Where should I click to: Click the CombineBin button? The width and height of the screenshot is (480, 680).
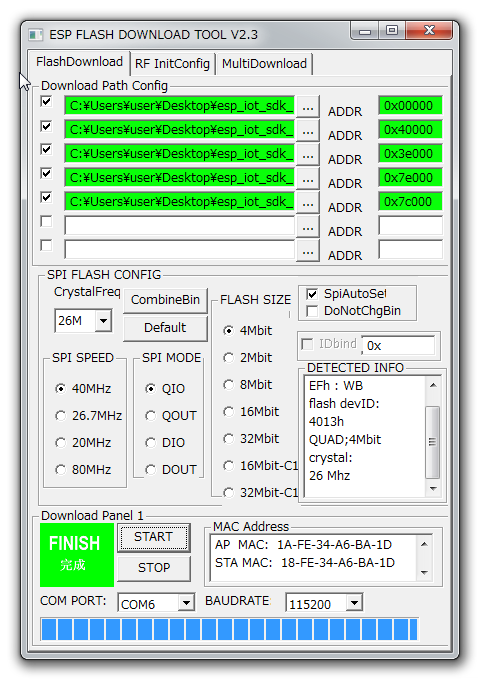(165, 300)
